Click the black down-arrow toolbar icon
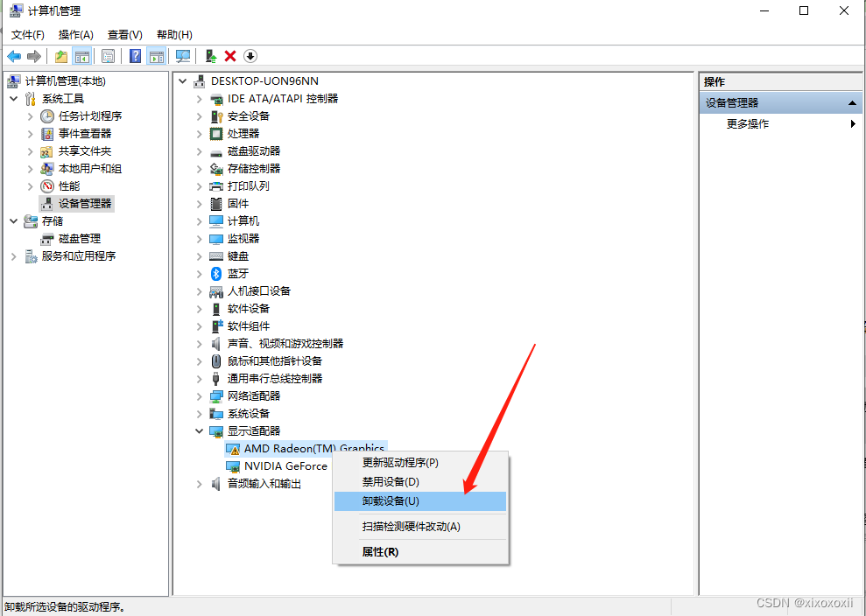This screenshot has height=616, width=866. click(x=250, y=56)
